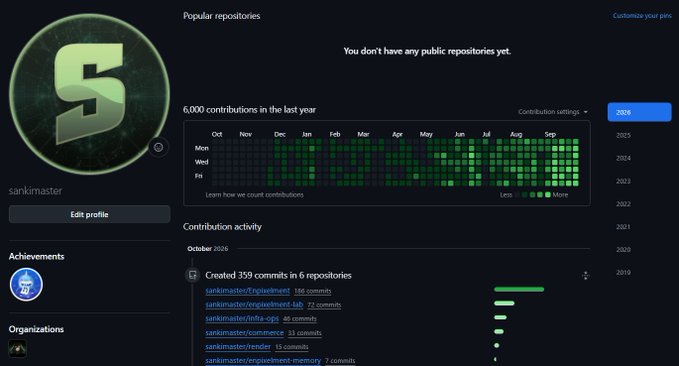Click 'Created 359 commits in 6 repositories' text

tap(278, 275)
